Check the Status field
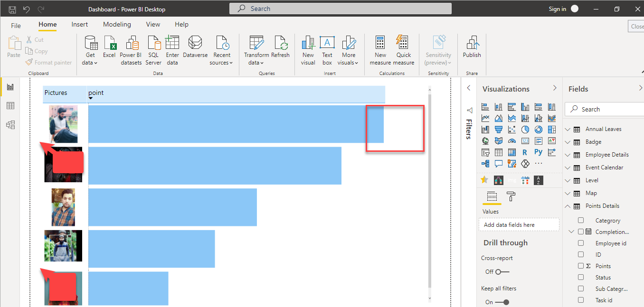The height and width of the screenshot is (307, 644). point(581,277)
